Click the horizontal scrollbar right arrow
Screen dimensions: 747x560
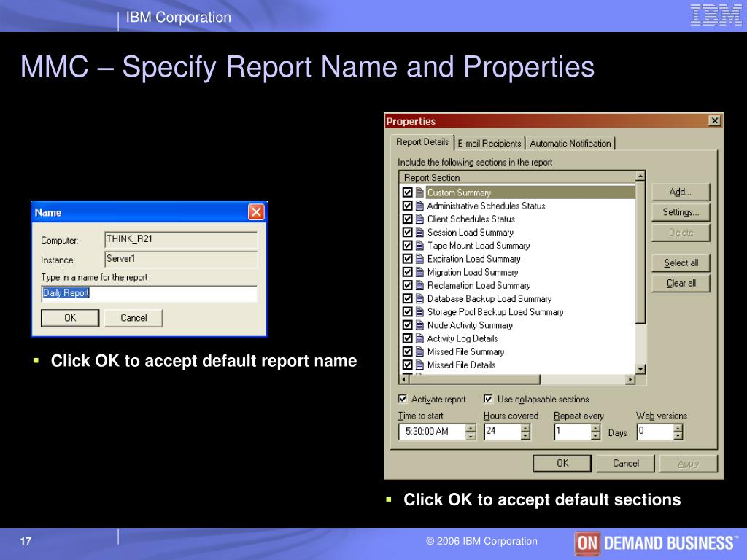tap(631, 379)
